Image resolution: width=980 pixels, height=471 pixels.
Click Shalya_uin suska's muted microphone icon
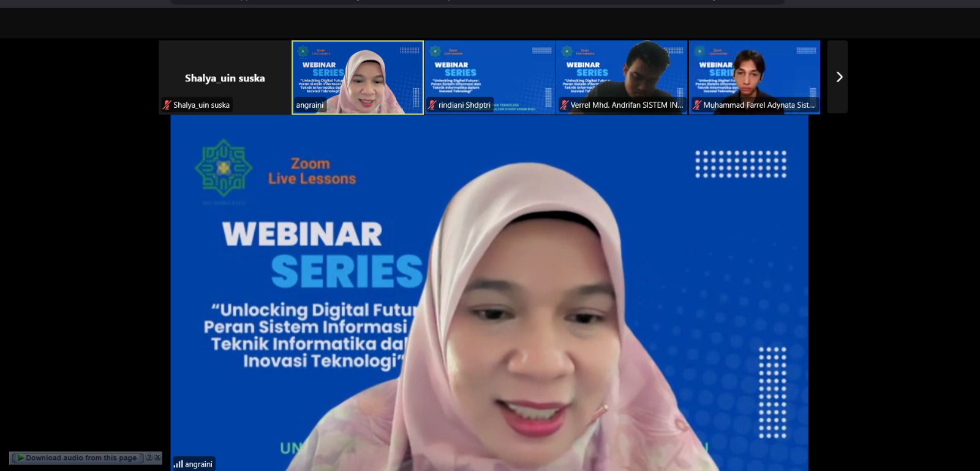click(167, 105)
